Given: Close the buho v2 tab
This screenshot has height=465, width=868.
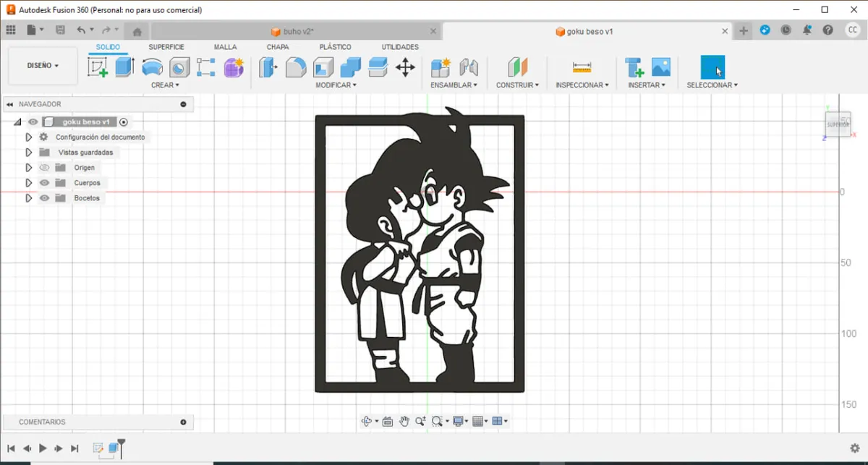Looking at the screenshot, I should click(433, 31).
